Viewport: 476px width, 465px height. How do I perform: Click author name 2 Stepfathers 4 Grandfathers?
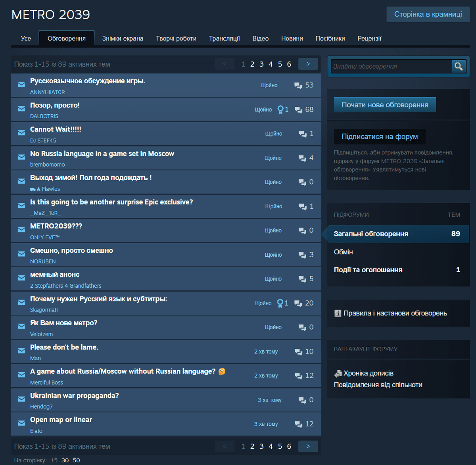66,286
